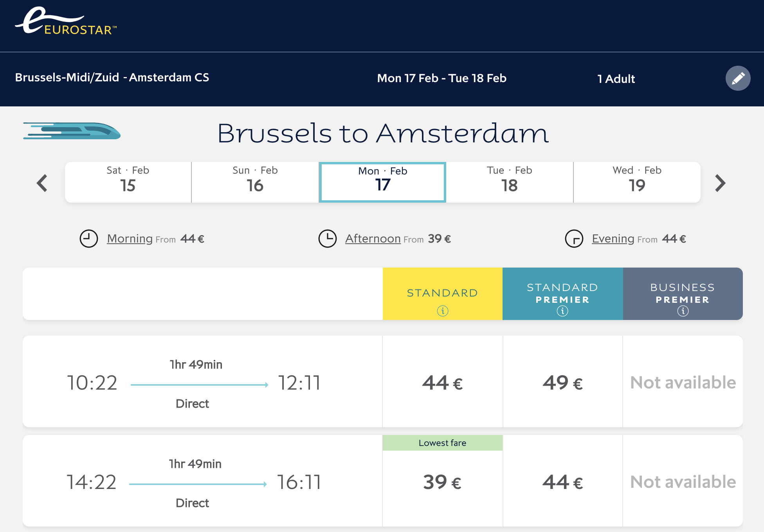Select the Sat Feb 15 date tab
This screenshot has height=532, width=764.
pyautogui.click(x=128, y=182)
